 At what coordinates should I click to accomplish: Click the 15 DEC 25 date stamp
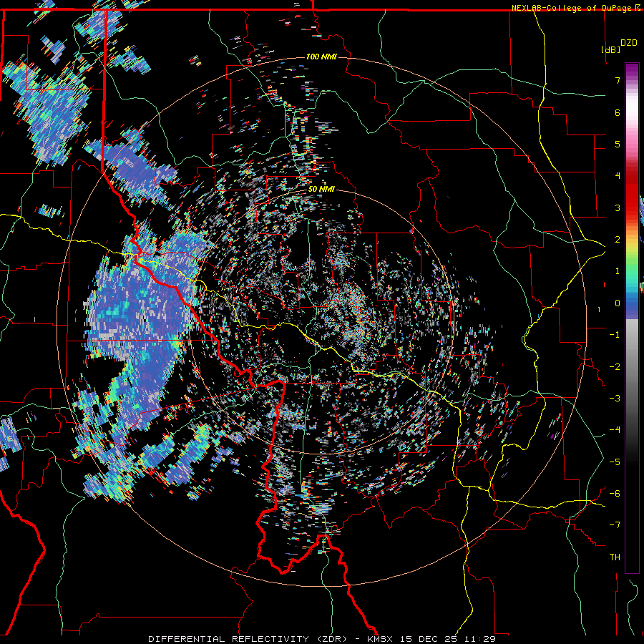coord(429,639)
